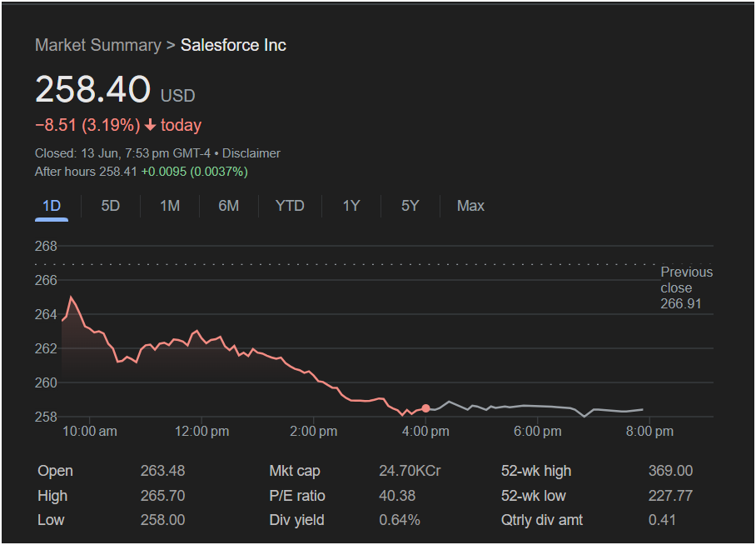Click the USD currency label
This screenshot has width=756, height=545.
[178, 96]
